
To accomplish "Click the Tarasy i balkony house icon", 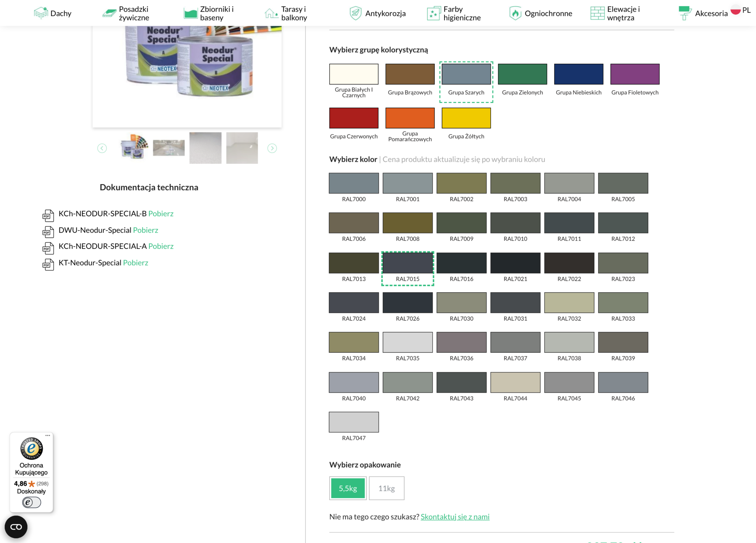I will pos(271,13).
